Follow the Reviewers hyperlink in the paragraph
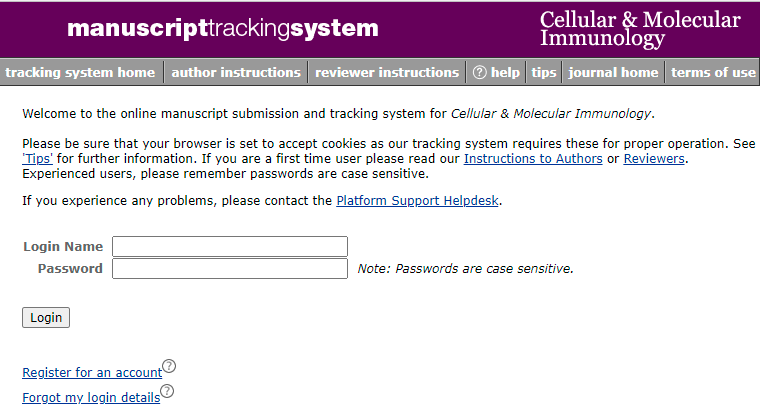Viewport: 760px width, 409px height. click(x=655, y=159)
